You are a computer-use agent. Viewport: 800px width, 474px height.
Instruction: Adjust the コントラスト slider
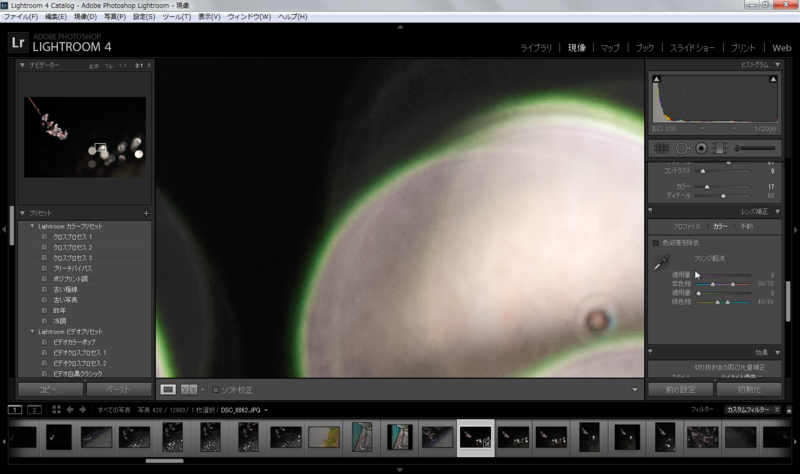[x=723, y=171]
